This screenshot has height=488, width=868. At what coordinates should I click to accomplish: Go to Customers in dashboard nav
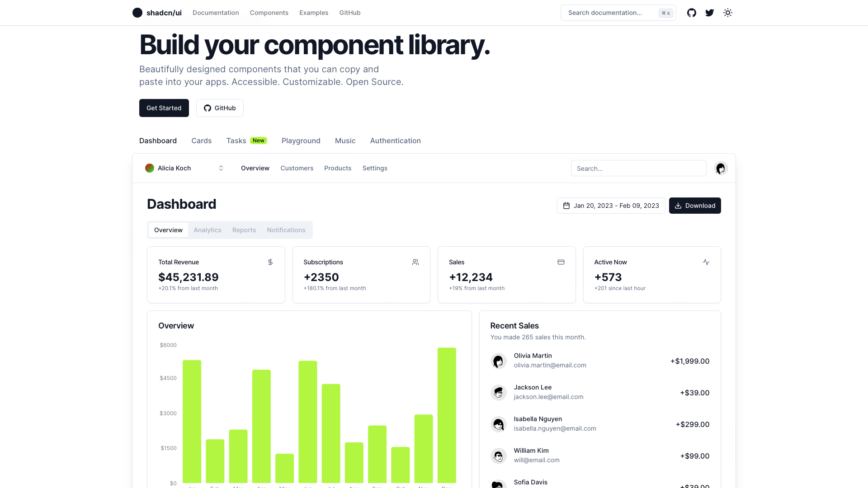[x=297, y=168]
